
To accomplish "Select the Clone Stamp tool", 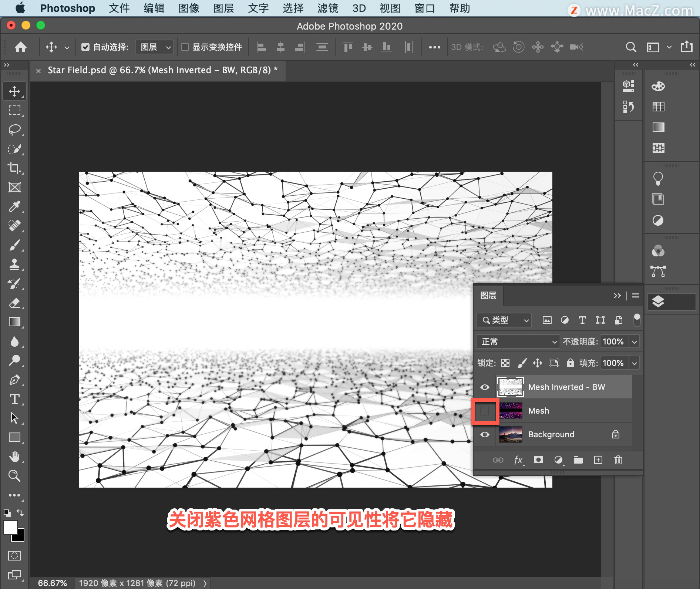I will [14, 264].
